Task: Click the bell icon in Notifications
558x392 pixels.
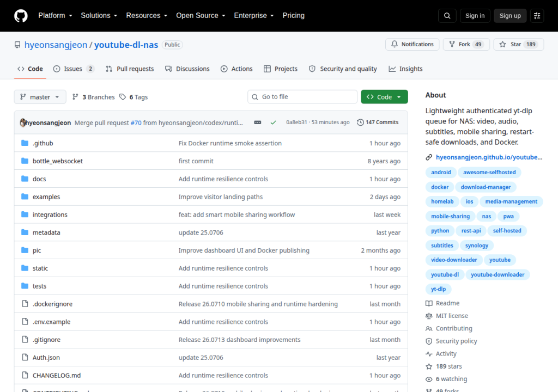Action: [x=395, y=44]
